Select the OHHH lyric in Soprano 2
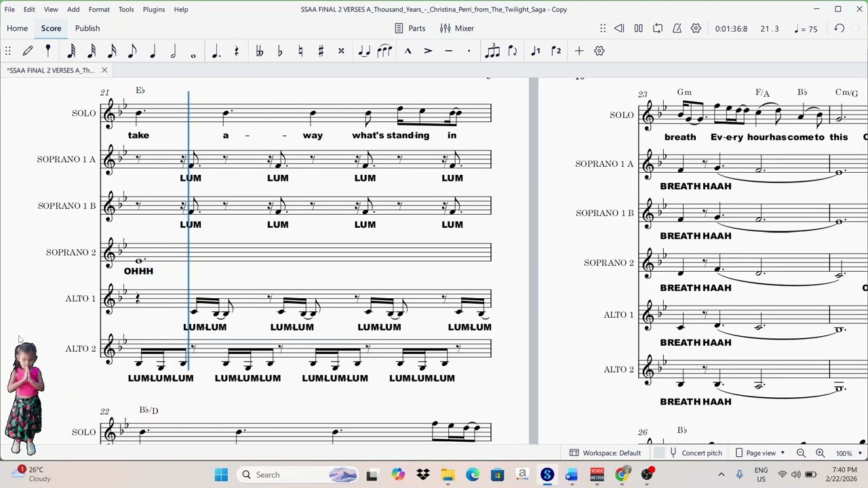Viewport: 868px width, 488px height. 138,271
